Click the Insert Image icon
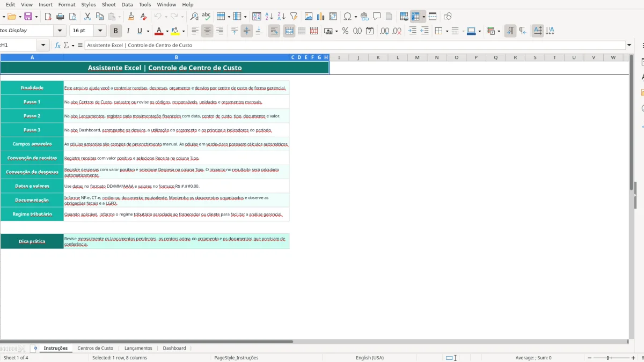Screen dimensions: 644x362 [x=309, y=17]
